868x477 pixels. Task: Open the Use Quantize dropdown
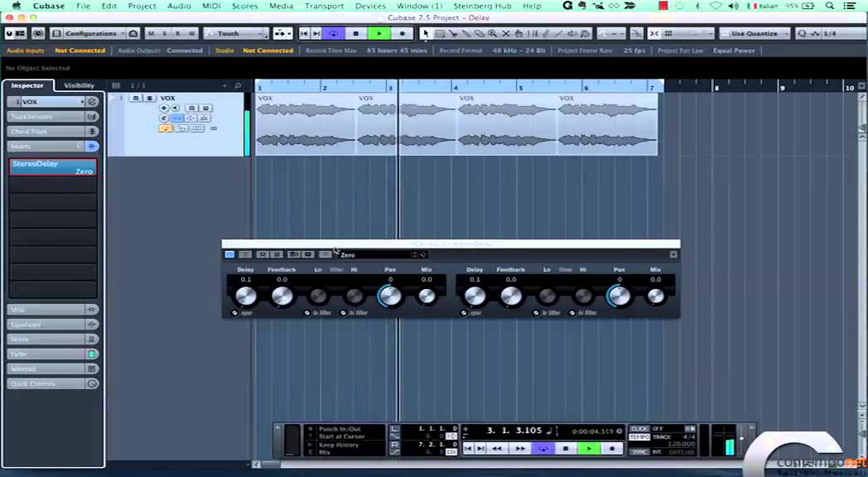(756, 34)
